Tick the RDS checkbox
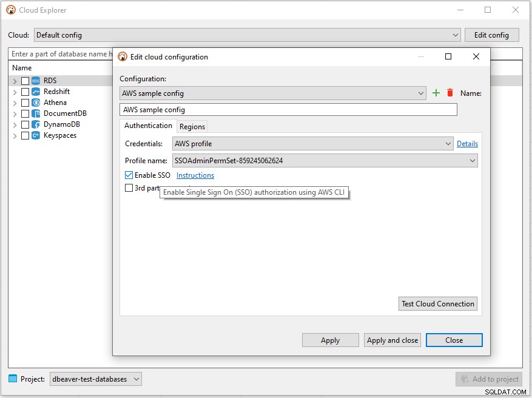This screenshot has width=532, height=398. pyautogui.click(x=25, y=81)
